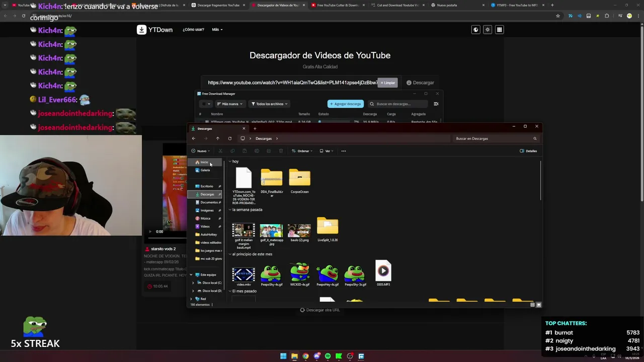Select the golf_it_matecapp.jpg thumbnail

coord(272,234)
